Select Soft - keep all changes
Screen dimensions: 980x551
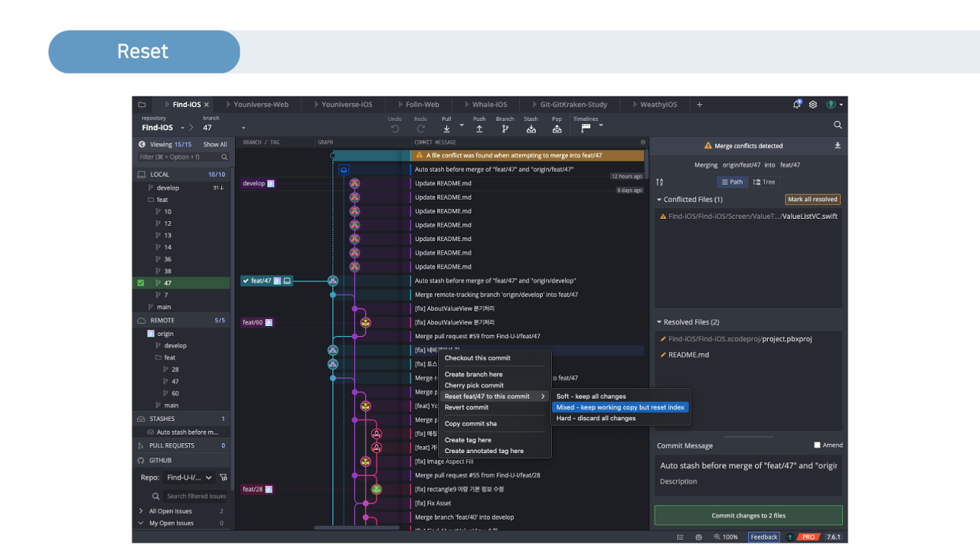click(x=591, y=396)
